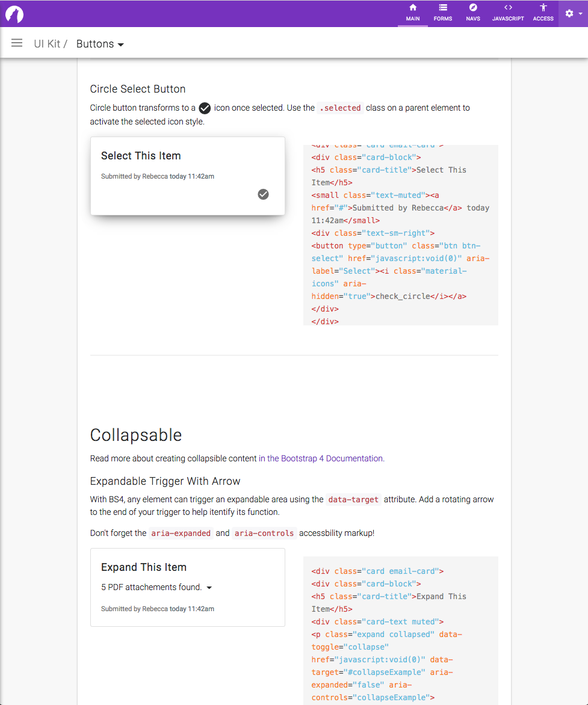
Task: Click the code line with '#collapseExample' target
Action: (382, 672)
